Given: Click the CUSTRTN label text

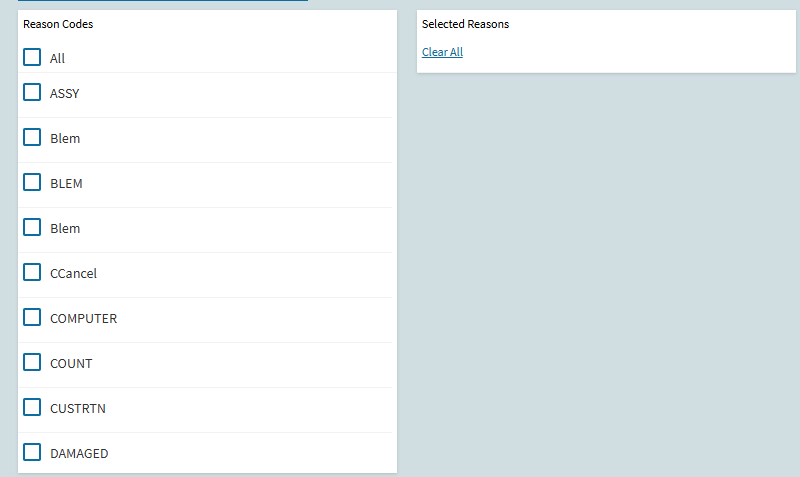Looking at the screenshot, I should click(78, 409).
